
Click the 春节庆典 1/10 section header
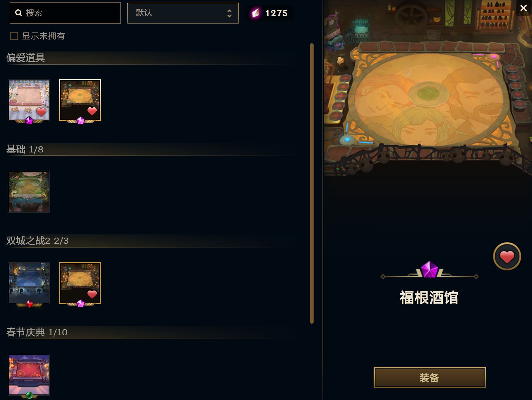[x=37, y=332]
